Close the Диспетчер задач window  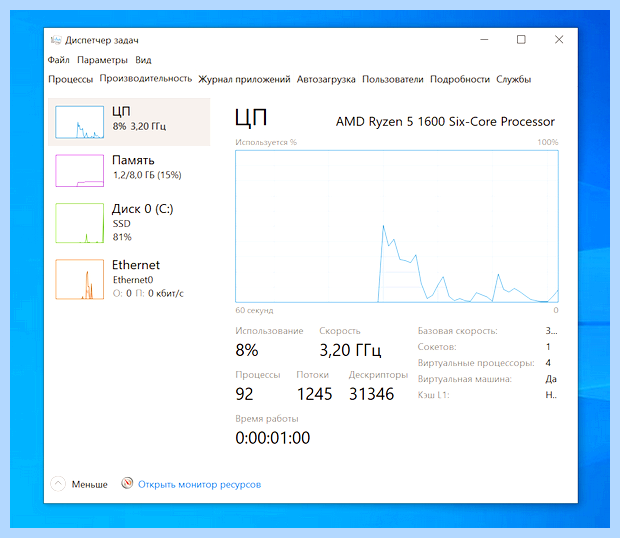[x=559, y=40]
